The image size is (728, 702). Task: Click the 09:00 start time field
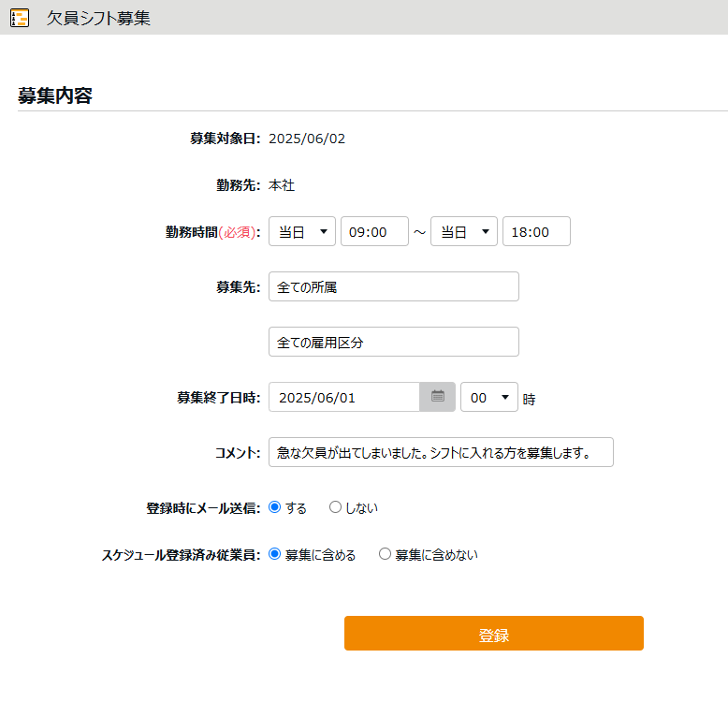(374, 232)
